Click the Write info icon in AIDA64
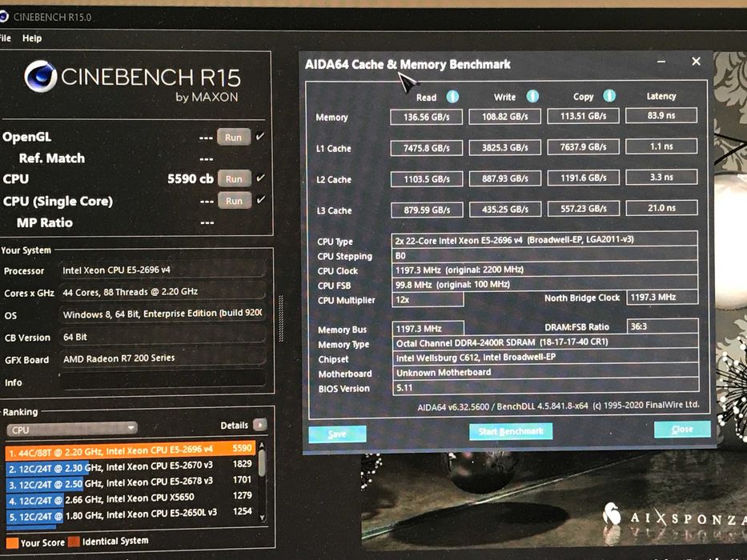747x560 pixels. (x=532, y=96)
